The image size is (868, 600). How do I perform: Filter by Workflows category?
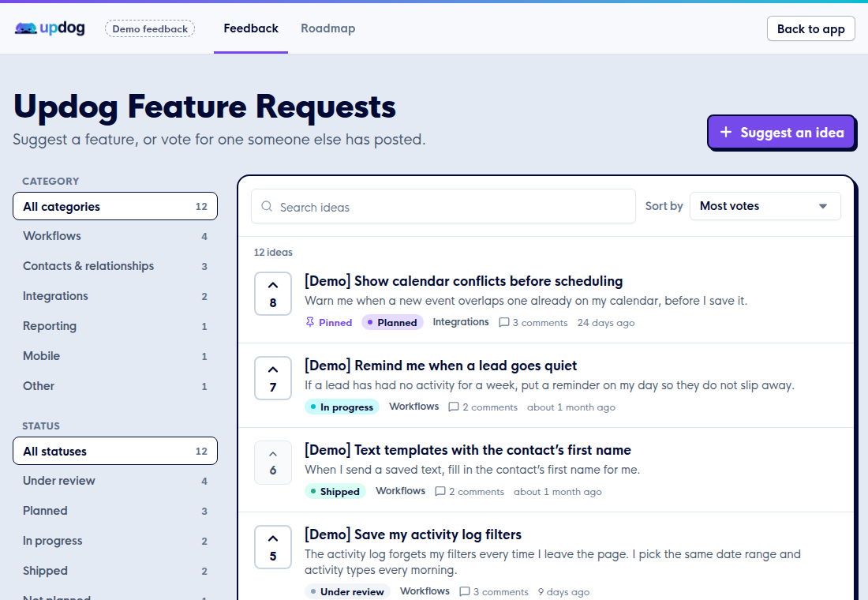(115, 236)
